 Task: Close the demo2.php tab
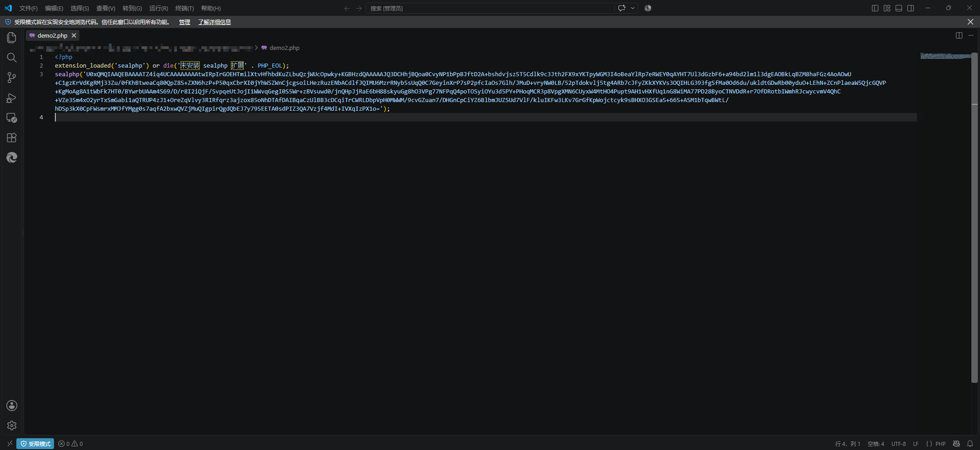pos(74,35)
